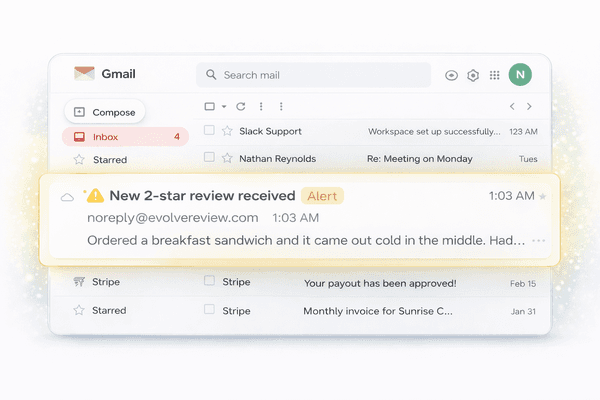Screen dimensions: 600x400
Task: Open the Stripe label in sidebar
Action: click(x=106, y=282)
